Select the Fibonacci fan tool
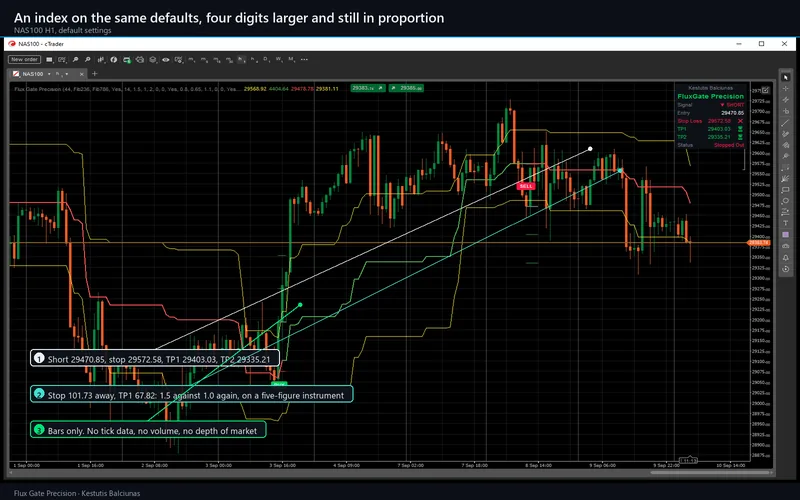This screenshot has height=500, width=800. point(786,144)
